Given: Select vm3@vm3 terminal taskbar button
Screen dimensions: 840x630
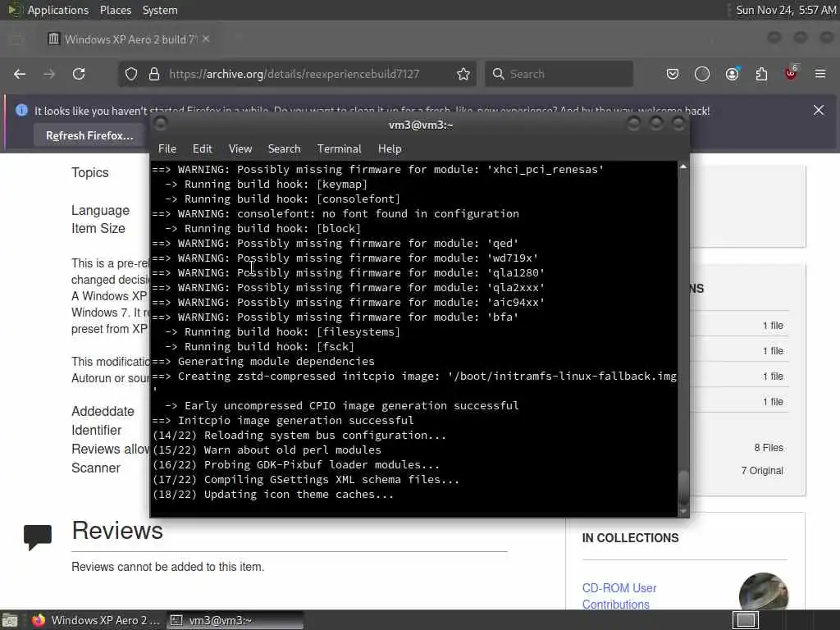Looking at the screenshot, I should coord(235,620).
